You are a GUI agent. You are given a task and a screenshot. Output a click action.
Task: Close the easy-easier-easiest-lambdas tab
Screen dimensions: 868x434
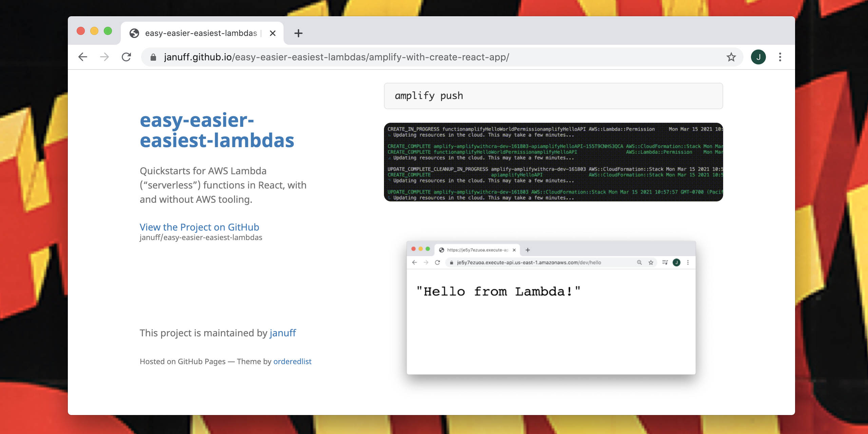tap(273, 33)
